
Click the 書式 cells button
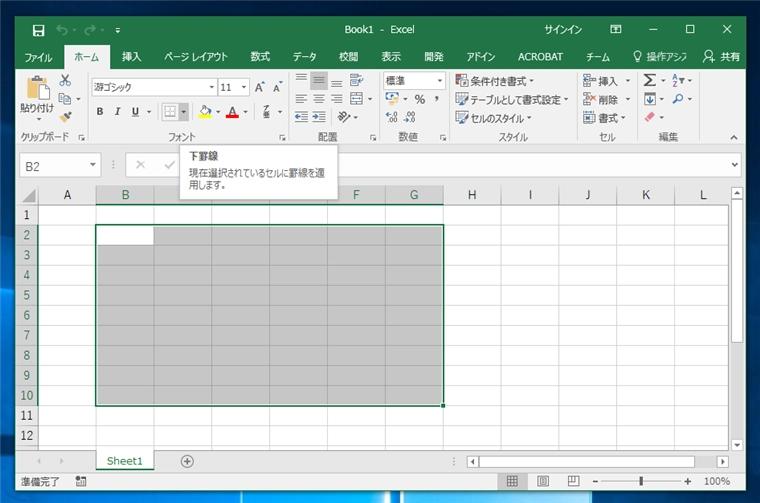[x=604, y=118]
